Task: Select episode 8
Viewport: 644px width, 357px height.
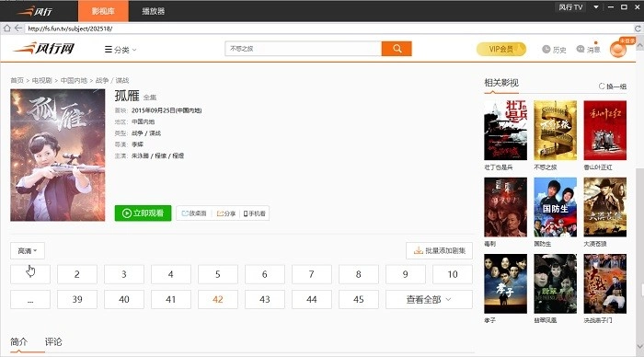Action: pyautogui.click(x=359, y=274)
